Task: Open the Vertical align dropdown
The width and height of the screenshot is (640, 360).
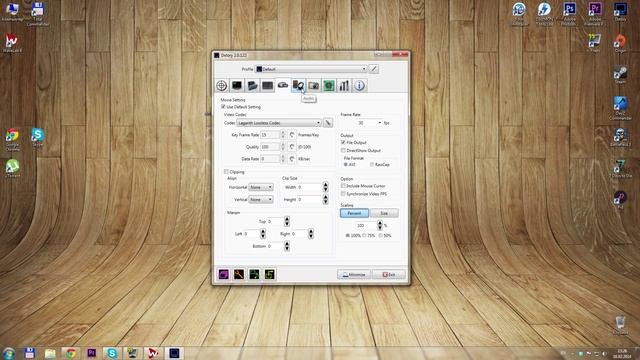Action: [x=261, y=200]
